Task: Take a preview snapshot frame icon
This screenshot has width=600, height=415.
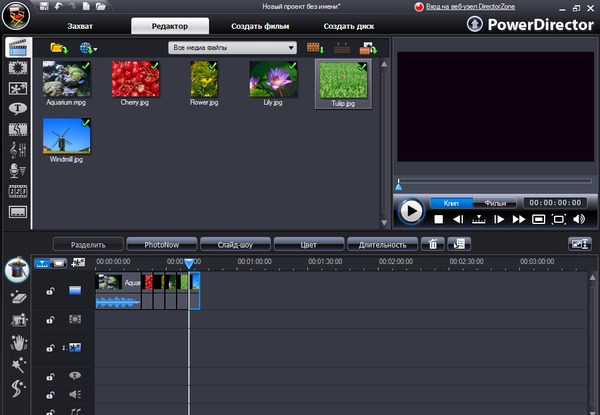Action: tap(538, 219)
